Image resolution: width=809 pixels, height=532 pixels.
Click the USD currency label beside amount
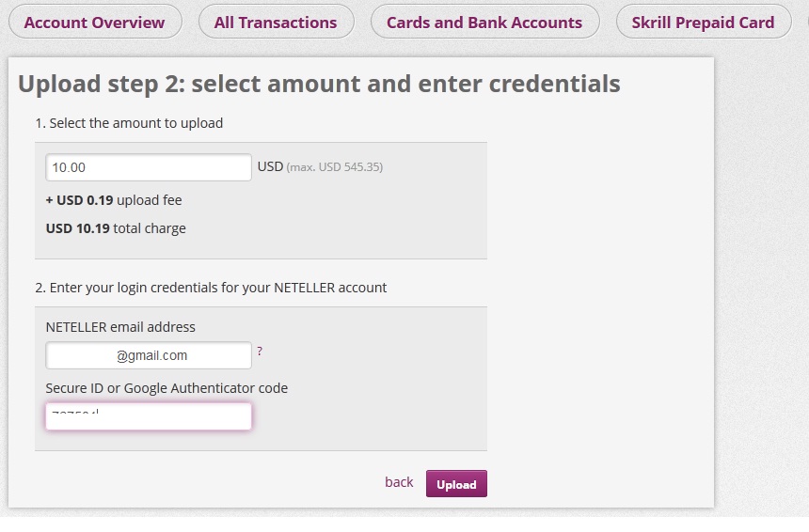(x=270, y=166)
